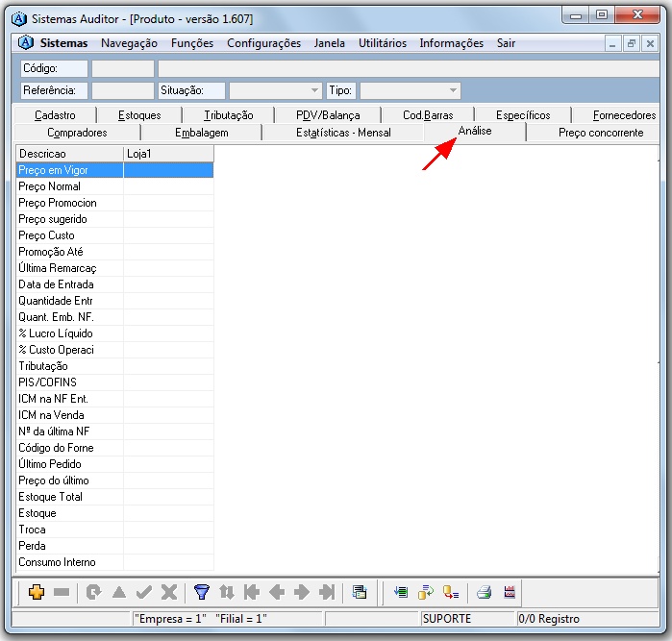672x641 pixels.
Task: Switch to the Específicos tab
Action: click(x=523, y=115)
